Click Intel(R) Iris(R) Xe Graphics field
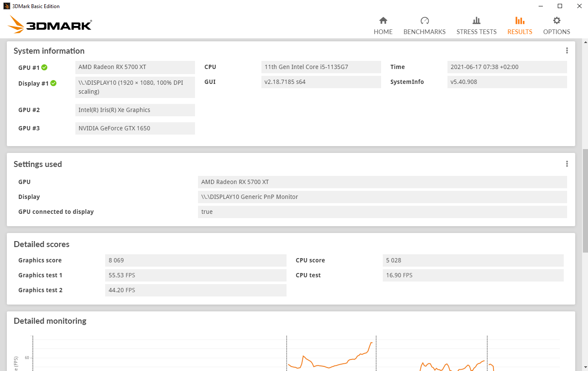Image resolution: width=588 pixels, height=371 pixels. 135,110
